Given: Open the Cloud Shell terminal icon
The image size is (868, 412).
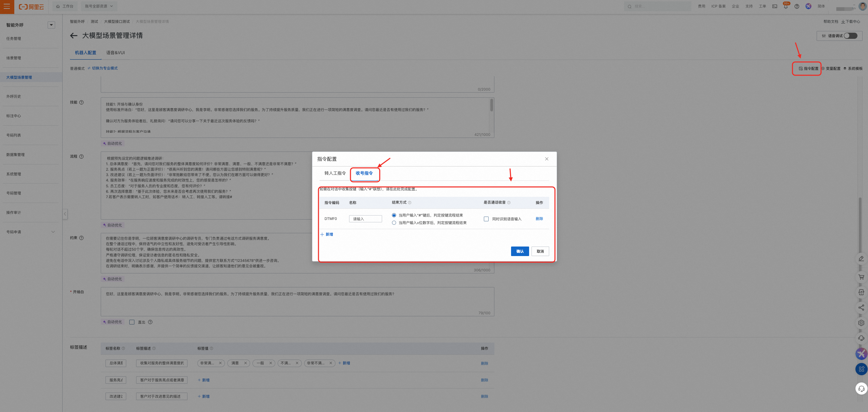Looking at the screenshot, I should coord(775,6).
